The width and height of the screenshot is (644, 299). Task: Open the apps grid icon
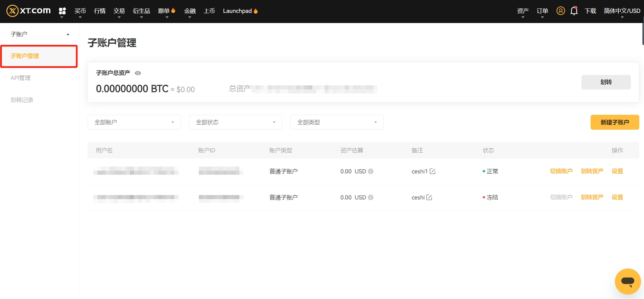(62, 11)
